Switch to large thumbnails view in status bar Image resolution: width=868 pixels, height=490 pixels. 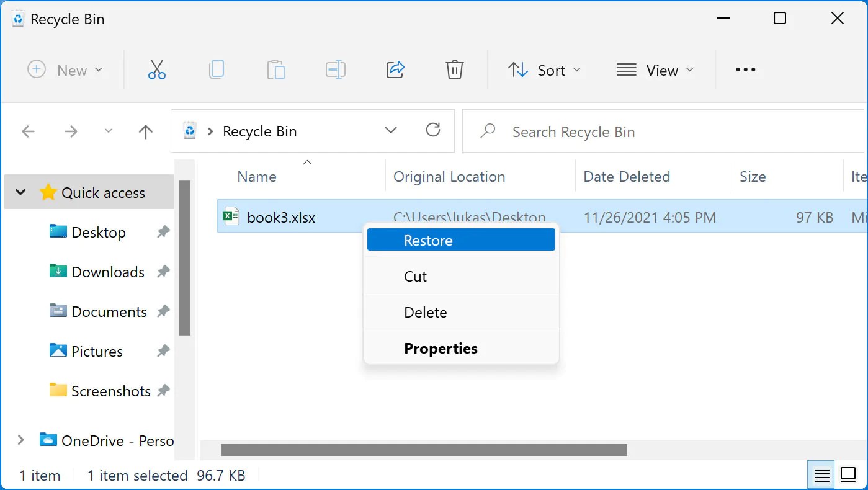tap(848, 474)
